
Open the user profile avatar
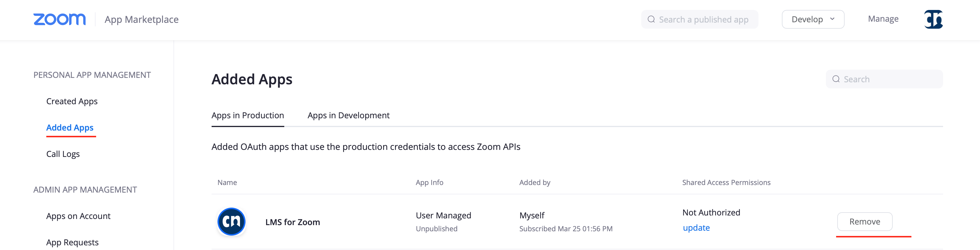(x=933, y=19)
